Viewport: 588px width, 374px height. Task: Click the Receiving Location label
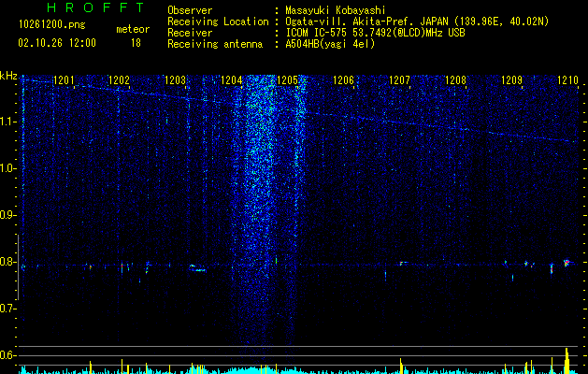pos(218,22)
